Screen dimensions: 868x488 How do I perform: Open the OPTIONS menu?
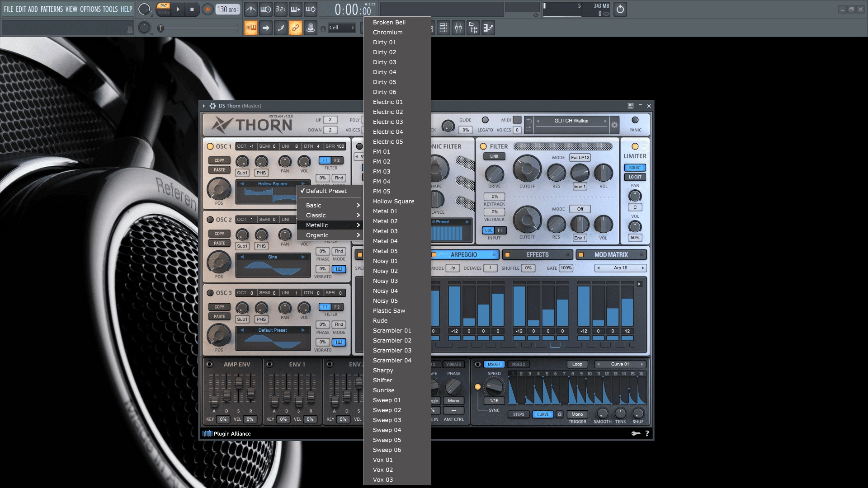tap(90, 9)
